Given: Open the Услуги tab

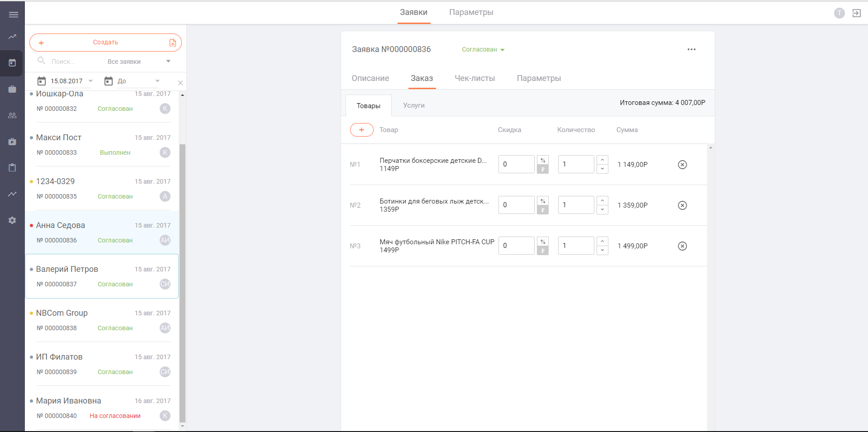Looking at the screenshot, I should [x=413, y=105].
